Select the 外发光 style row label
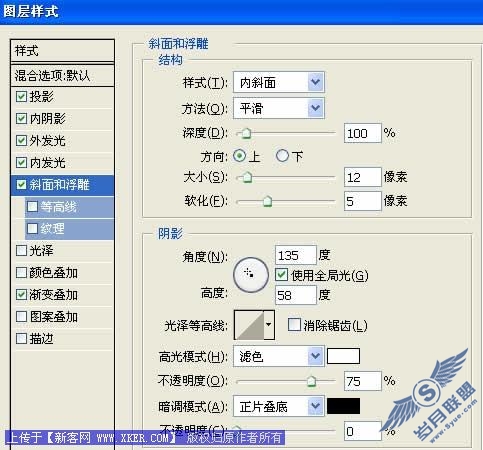Image resolution: width=483 pixels, height=450 pixels. [47, 141]
